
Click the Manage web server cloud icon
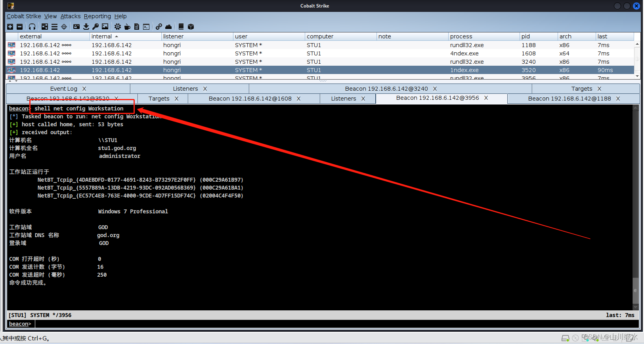pyautogui.click(x=168, y=27)
